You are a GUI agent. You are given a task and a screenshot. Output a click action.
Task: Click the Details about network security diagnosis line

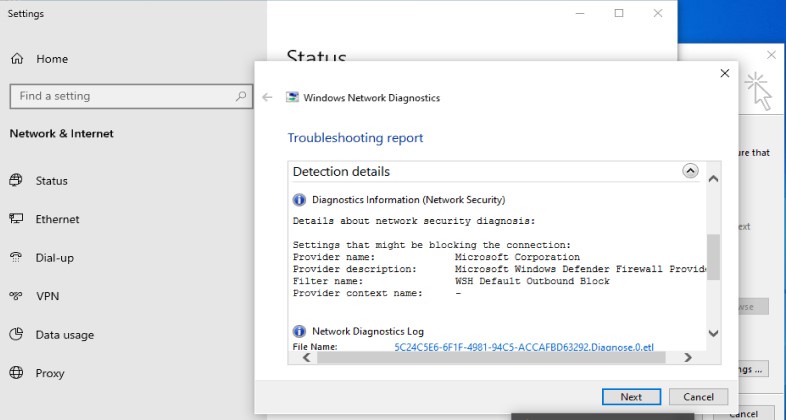tap(414, 221)
